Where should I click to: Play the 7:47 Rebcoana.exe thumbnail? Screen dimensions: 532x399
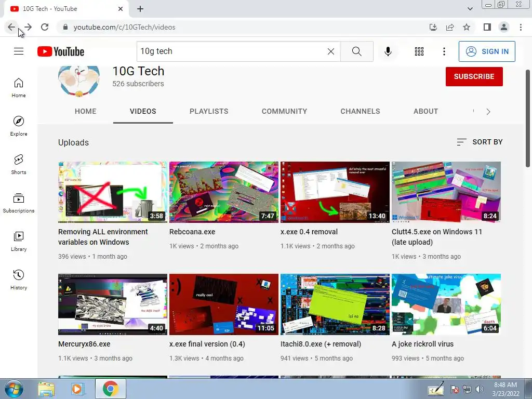point(224,192)
